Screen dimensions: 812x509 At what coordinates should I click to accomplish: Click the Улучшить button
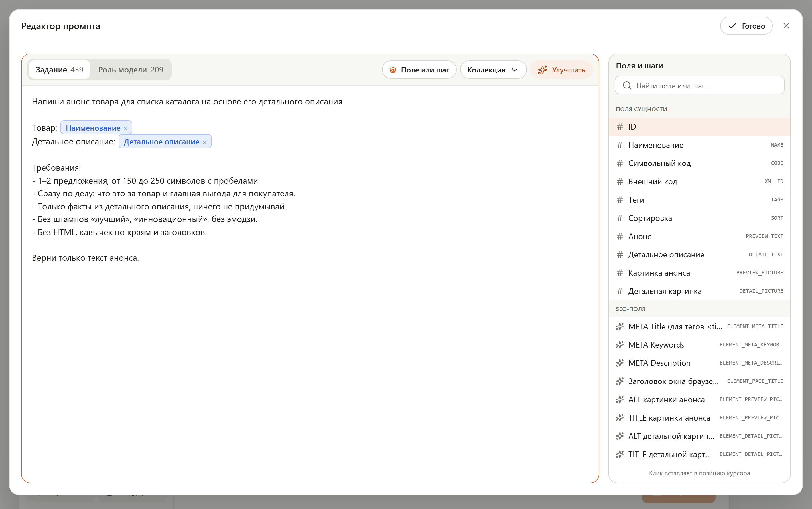point(561,70)
